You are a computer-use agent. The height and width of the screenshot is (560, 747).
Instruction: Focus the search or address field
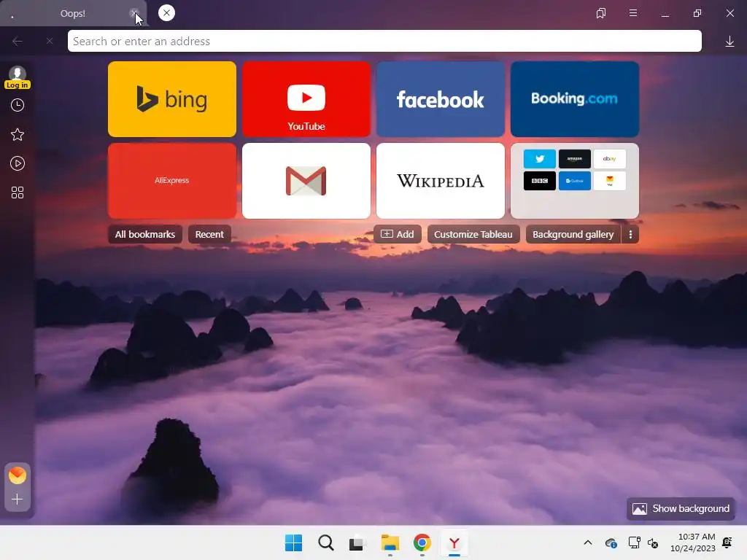(x=384, y=41)
